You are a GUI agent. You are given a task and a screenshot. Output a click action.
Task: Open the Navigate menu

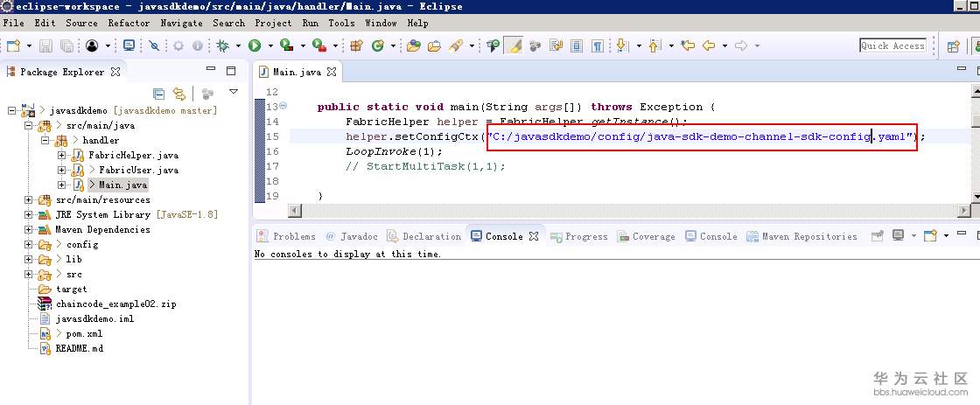[181, 23]
